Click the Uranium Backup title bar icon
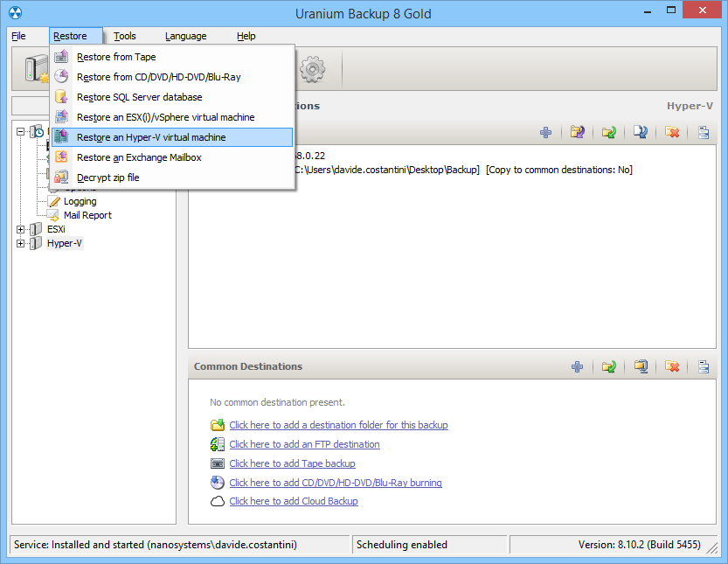 pos(16,12)
